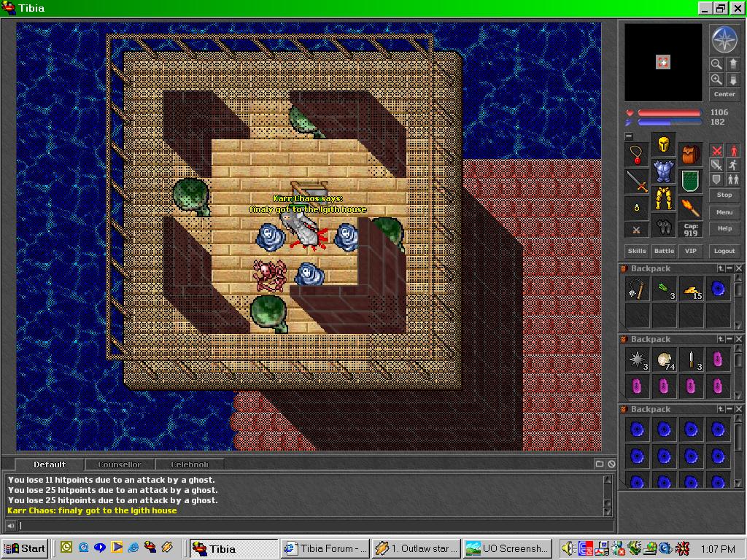Collapse the inventory panel with minus button
747x560 pixels.
click(629, 136)
